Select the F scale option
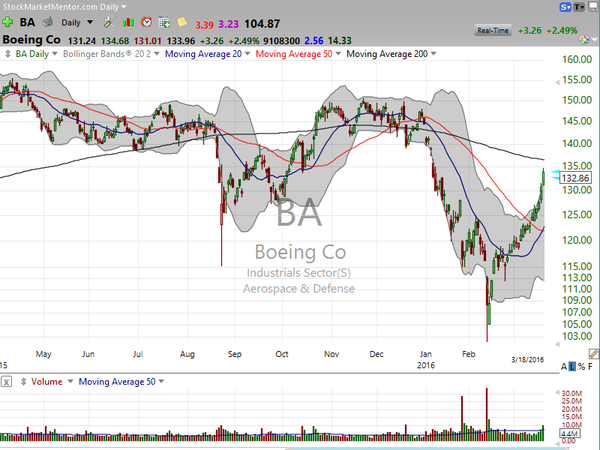Screen dimensions: 600x450 (x=590, y=367)
